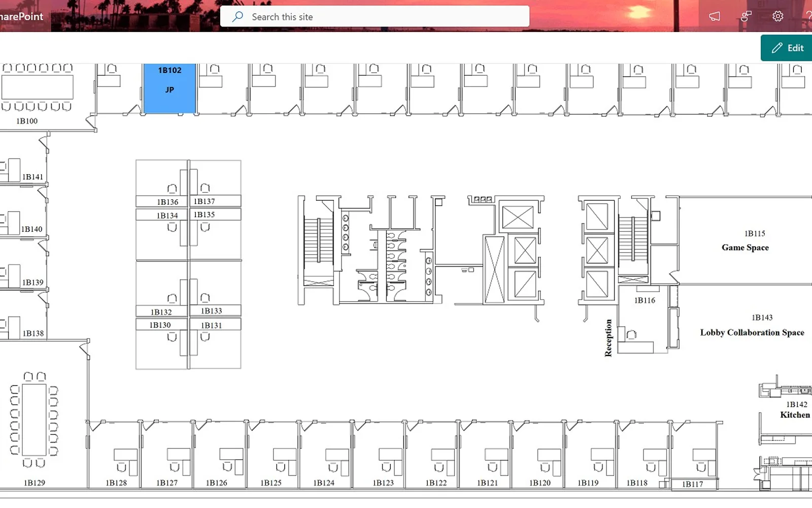Select office 1B141
The width and height of the screenshot is (812, 508).
pyautogui.click(x=32, y=177)
